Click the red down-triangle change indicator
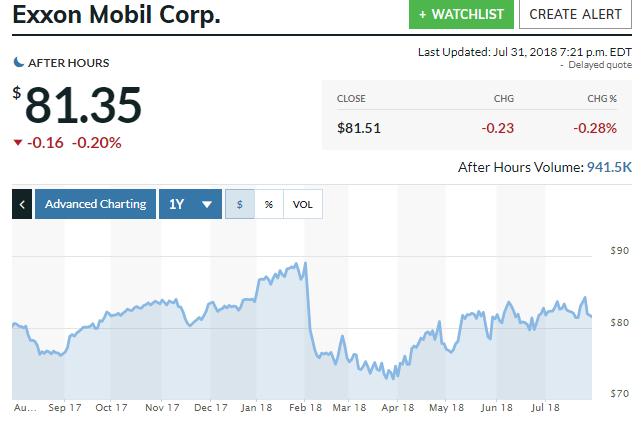This screenshot has height=429, width=643. click(18, 143)
